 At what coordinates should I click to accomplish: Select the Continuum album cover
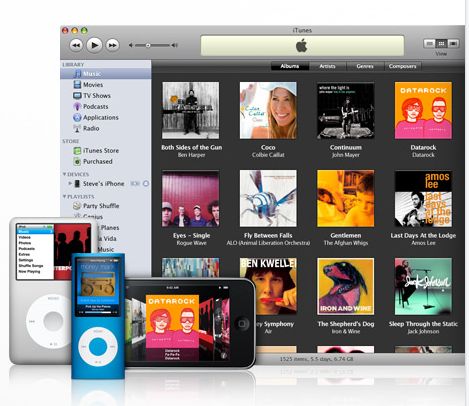(x=346, y=110)
